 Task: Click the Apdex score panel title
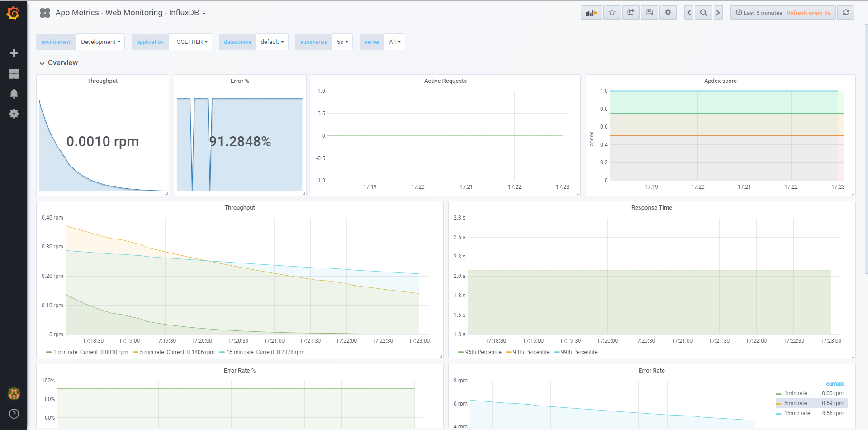pyautogui.click(x=720, y=81)
